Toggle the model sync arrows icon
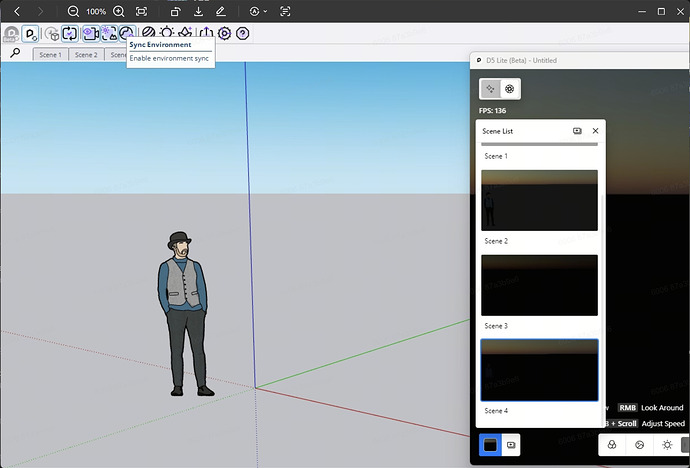Image resolution: width=690 pixels, height=468 pixels. [70, 33]
